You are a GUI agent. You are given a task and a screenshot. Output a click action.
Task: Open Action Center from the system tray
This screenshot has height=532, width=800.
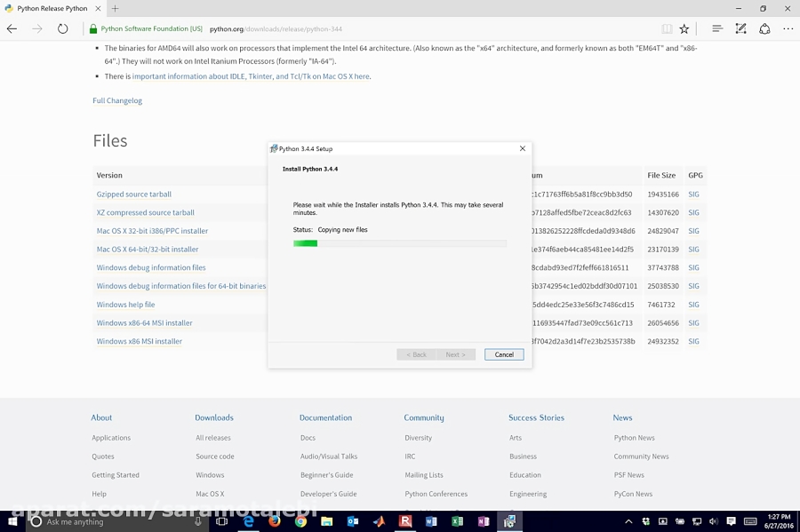(x=732, y=521)
